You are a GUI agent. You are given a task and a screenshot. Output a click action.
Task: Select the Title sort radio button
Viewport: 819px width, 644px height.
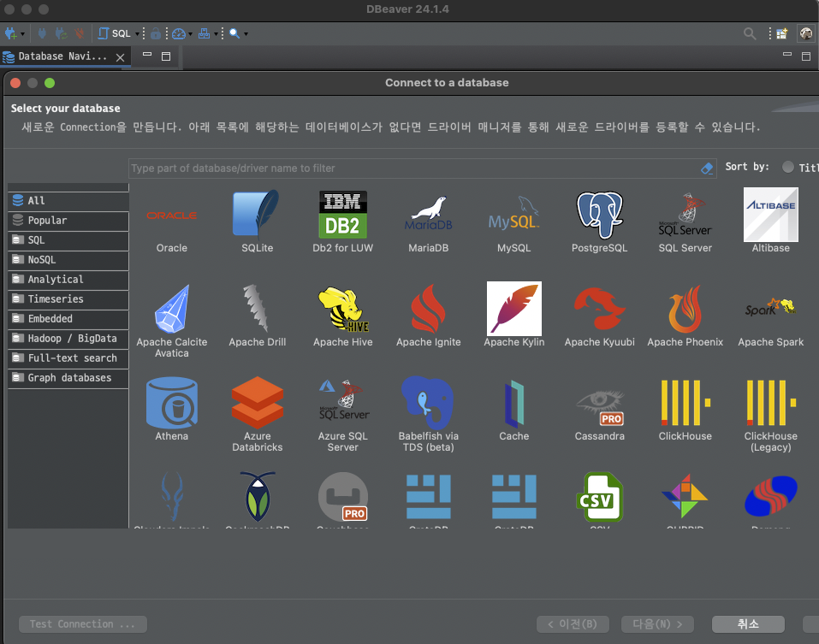787,167
